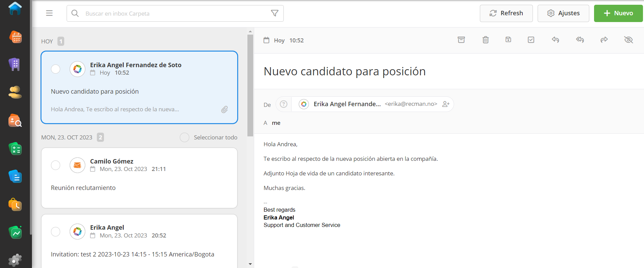Toggle the Seleccionar todo checkbox
This screenshot has width=644, height=268.
pos(185,137)
